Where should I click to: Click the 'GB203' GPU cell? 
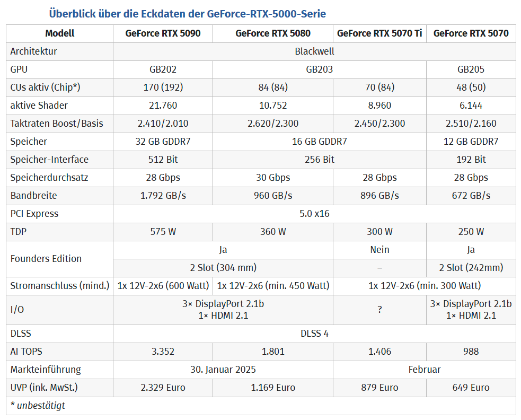tap(319, 69)
